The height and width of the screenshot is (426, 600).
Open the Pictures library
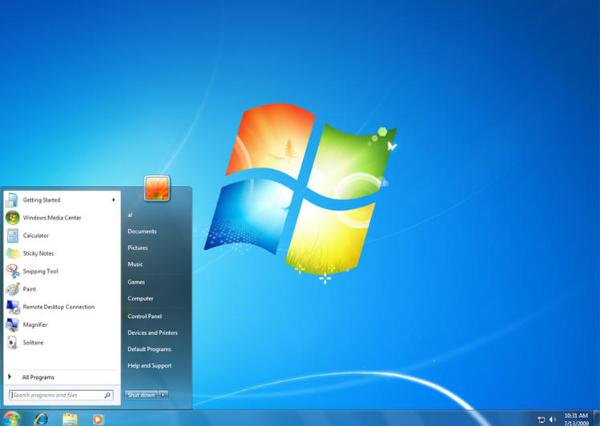coord(138,248)
